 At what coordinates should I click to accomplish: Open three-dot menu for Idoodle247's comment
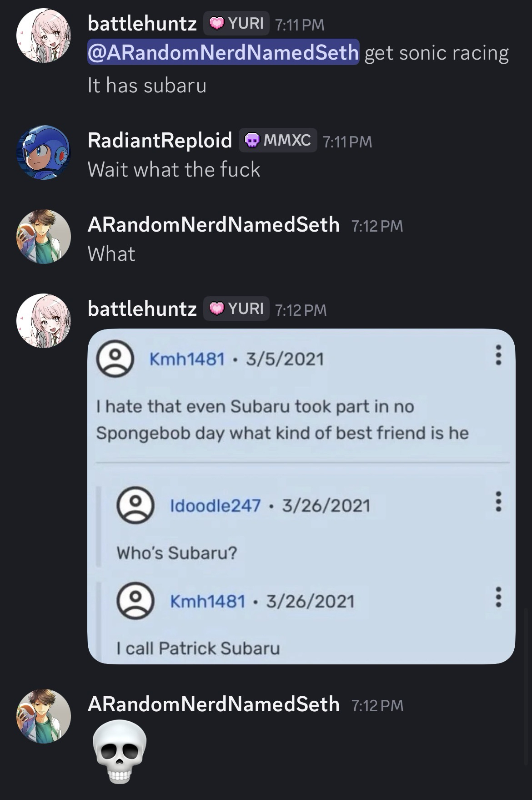click(x=498, y=501)
